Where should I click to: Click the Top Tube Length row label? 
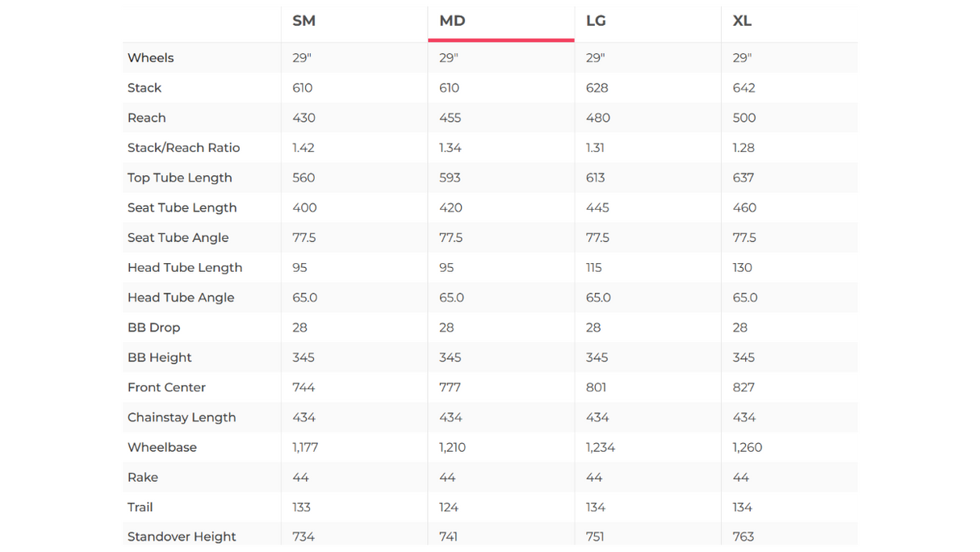click(179, 178)
